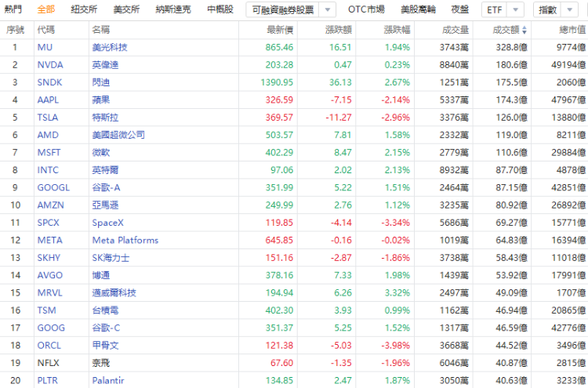Click the 最新價 column header
Image resolution: width=588 pixels, height=388 pixels.
point(280,30)
